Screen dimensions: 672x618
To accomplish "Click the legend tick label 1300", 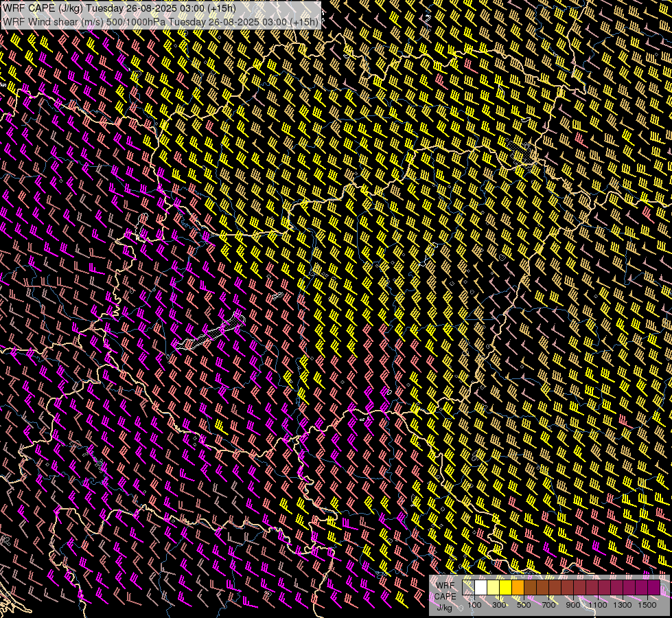I will (x=623, y=605).
